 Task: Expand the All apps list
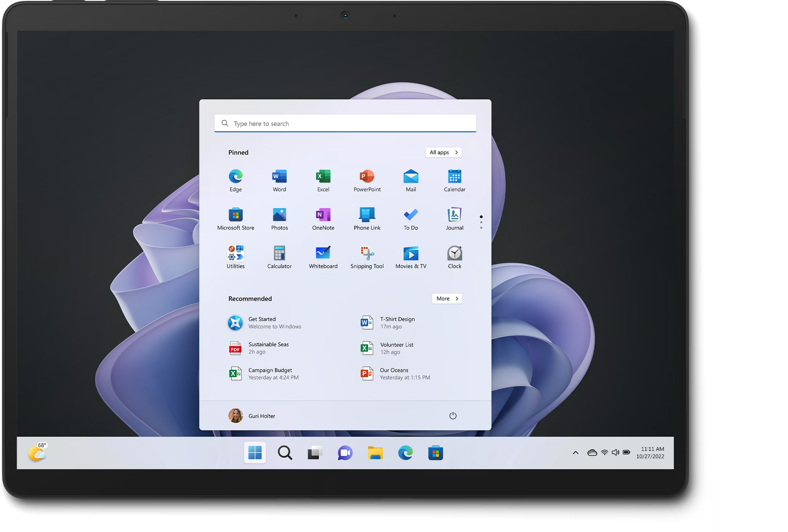point(443,152)
